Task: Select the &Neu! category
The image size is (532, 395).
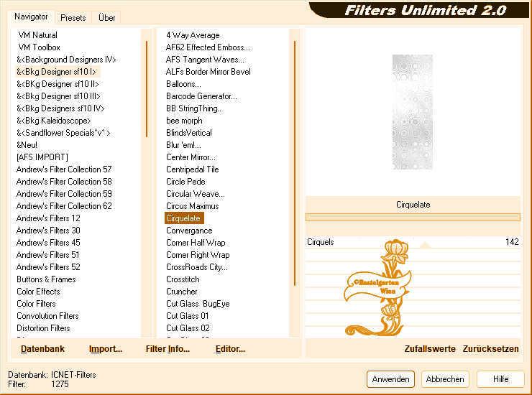Action: pos(27,145)
